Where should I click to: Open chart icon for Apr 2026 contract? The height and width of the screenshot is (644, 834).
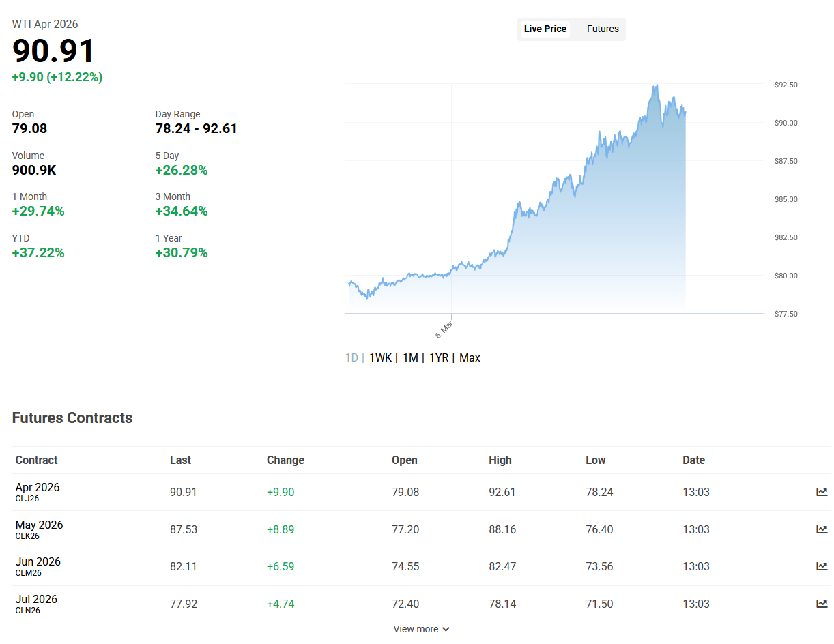822,492
